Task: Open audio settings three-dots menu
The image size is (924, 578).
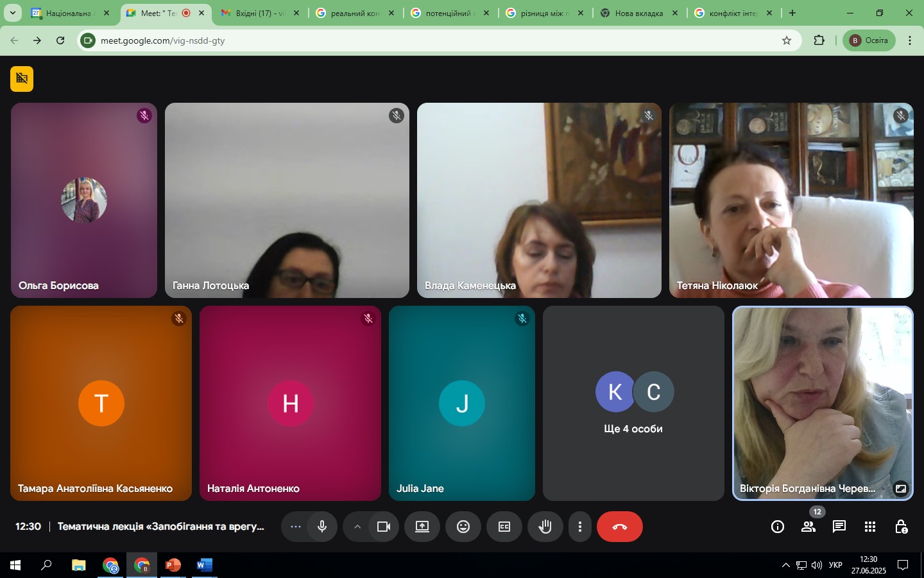Action: (x=295, y=527)
